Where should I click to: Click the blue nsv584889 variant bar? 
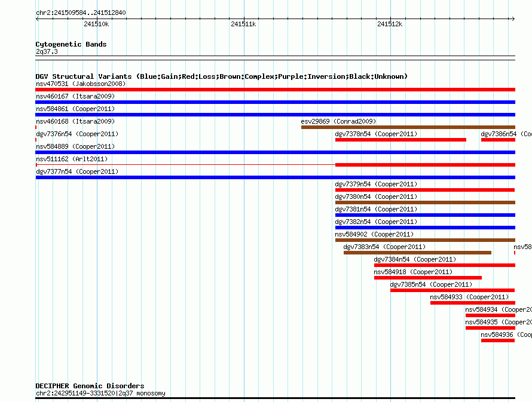(x=275, y=152)
